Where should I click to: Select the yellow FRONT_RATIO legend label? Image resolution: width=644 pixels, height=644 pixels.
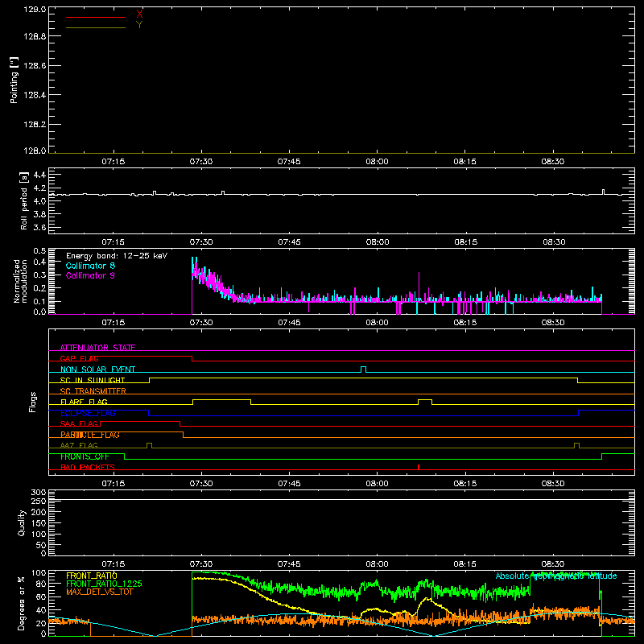point(92,576)
